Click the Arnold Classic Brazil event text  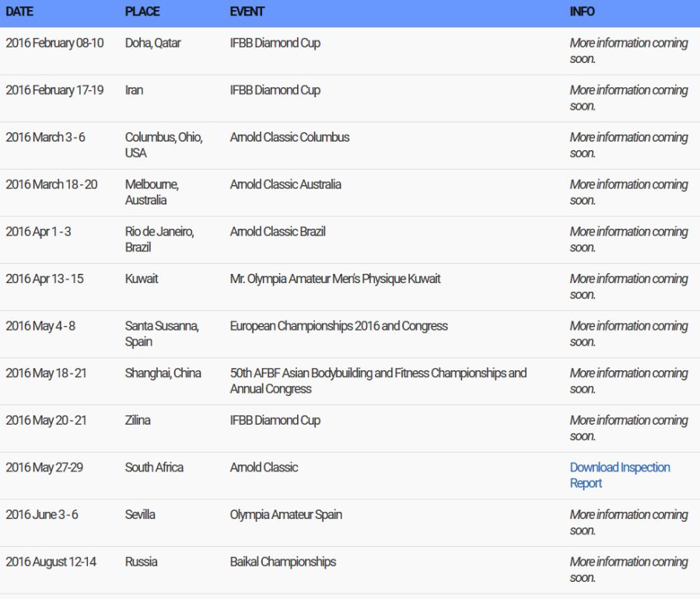click(x=278, y=231)
